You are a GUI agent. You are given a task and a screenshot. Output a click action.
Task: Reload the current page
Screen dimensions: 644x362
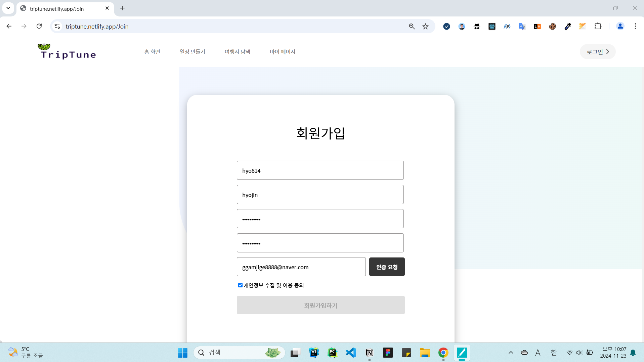coord(39,26)
